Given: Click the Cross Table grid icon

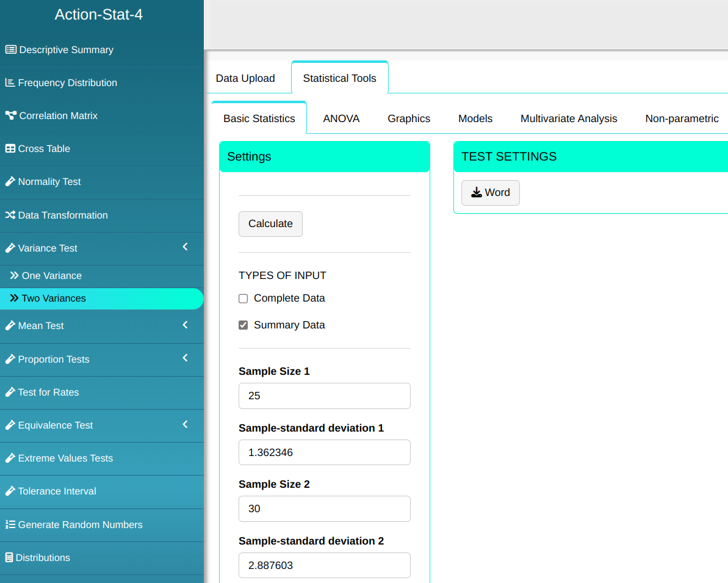Looking at the screenshot, I should (10, 149).
